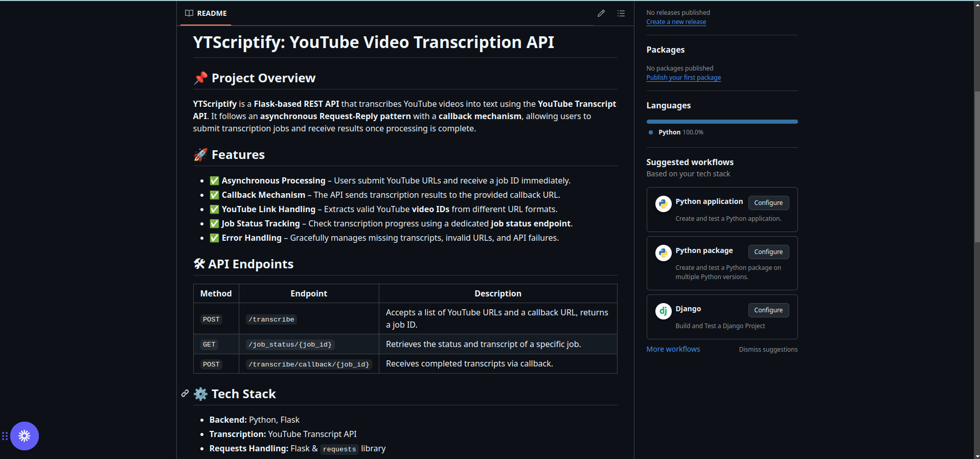The image size is (980, 459).
Task: Click the Python application workflow logo
Action: (664, 204)
